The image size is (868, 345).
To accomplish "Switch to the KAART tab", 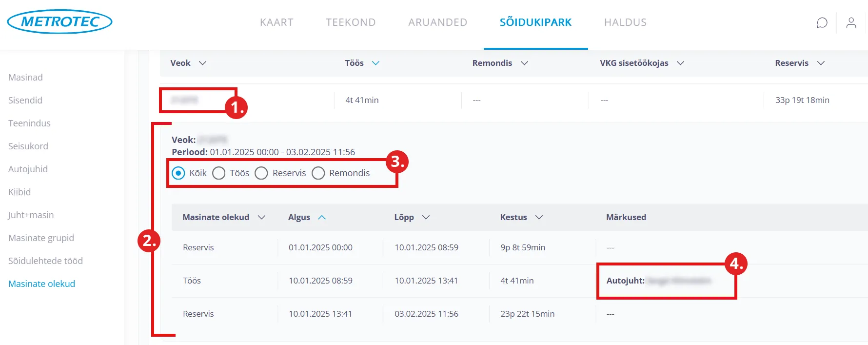I will tap(276, 22).
